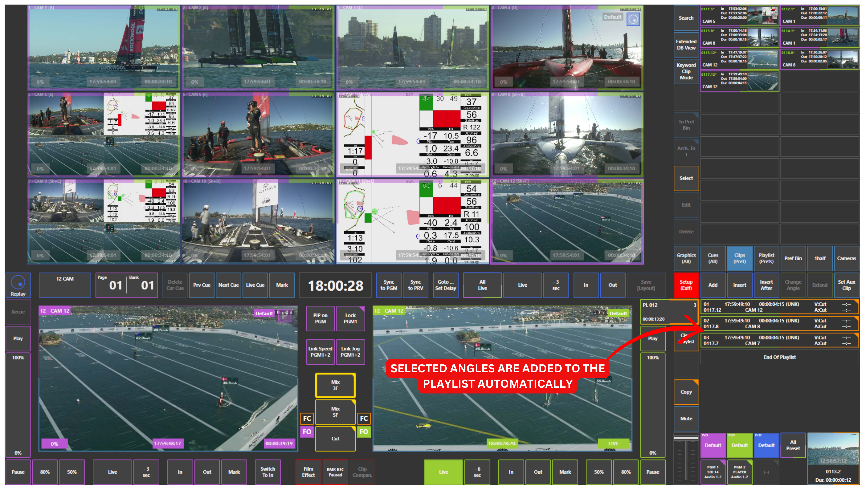Toggle the green FO button
Image resolution: width=868 pixels, height=488 pixels.
(363, 432)
